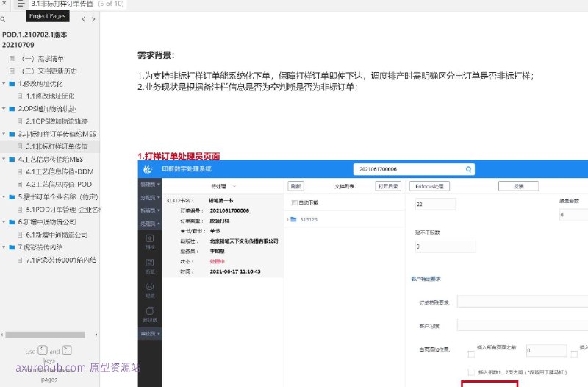588x387 pixels.
Task: Expand the 分配员 sidebar menu
Action: (x=150, y=198)
